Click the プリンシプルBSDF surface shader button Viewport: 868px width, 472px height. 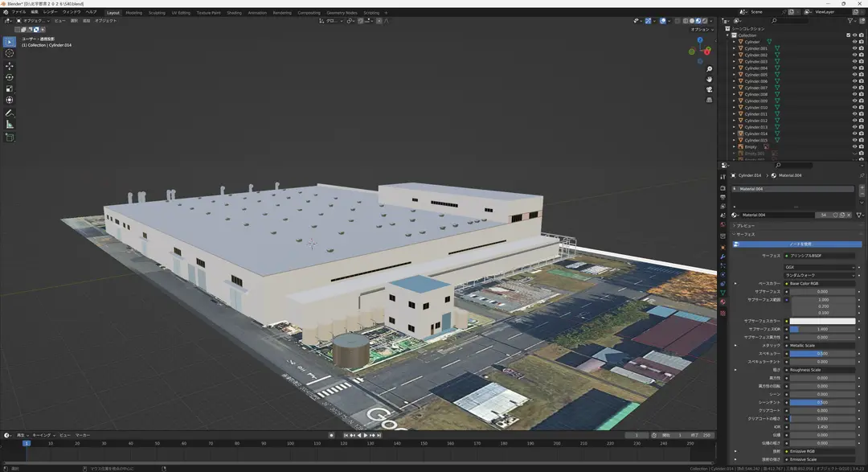pos(819,256)
